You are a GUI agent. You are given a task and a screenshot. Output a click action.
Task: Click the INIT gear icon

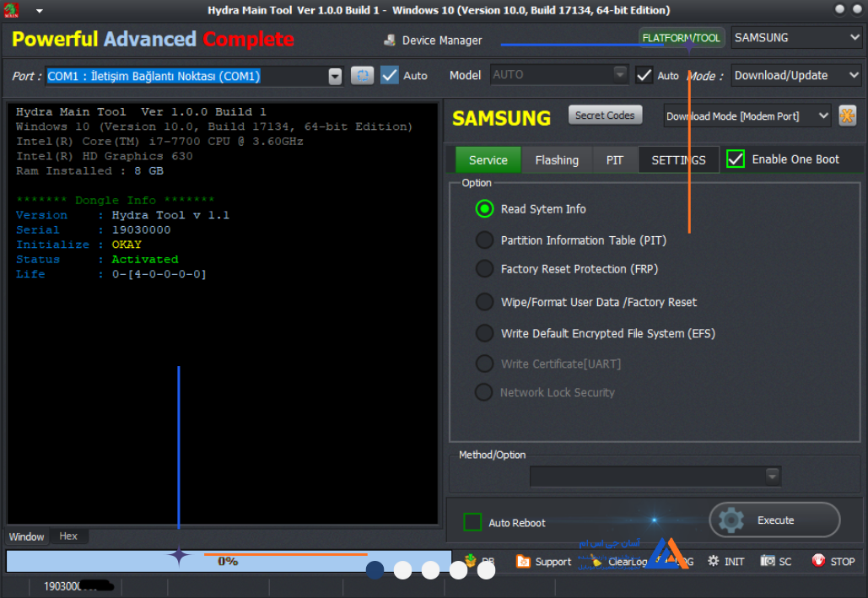[714, 561]
